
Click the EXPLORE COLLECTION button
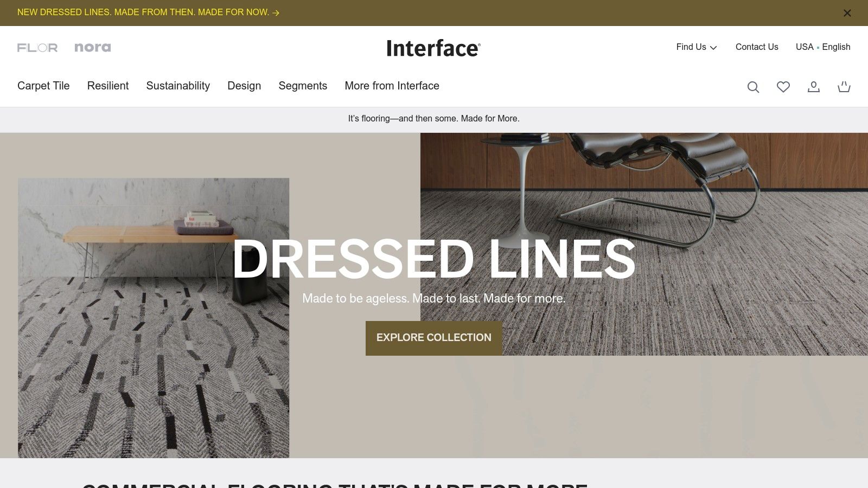click(434, 338)
